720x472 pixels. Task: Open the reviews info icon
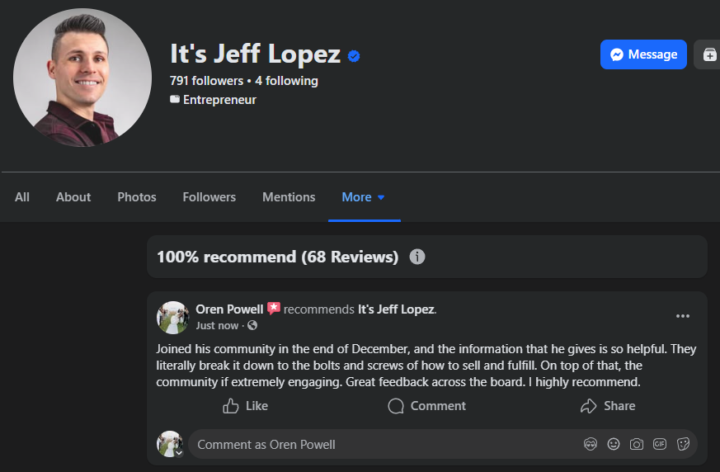(417, 257)
